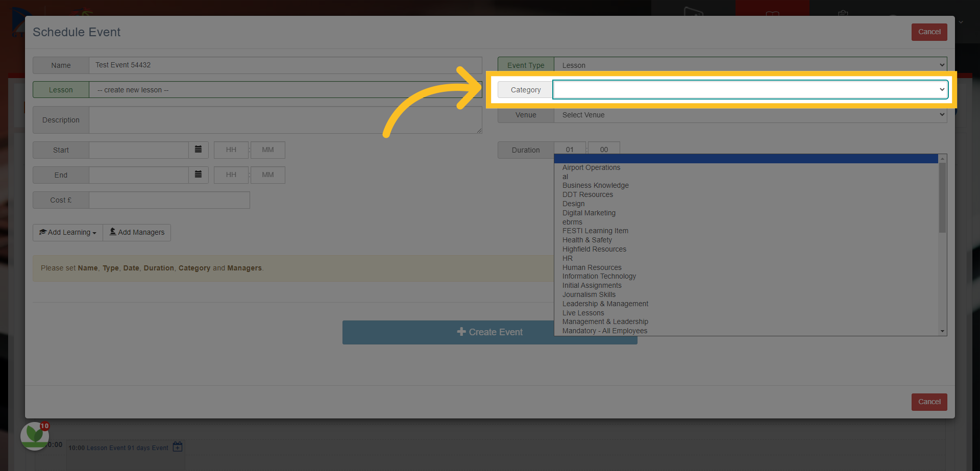
Task: Open the Lesson create new lesson dropdown
Action: pos(285,90)
